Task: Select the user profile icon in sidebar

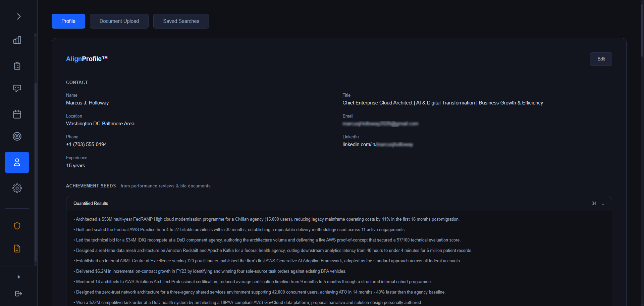Action: pyautogui.click(x=17, y=163)
